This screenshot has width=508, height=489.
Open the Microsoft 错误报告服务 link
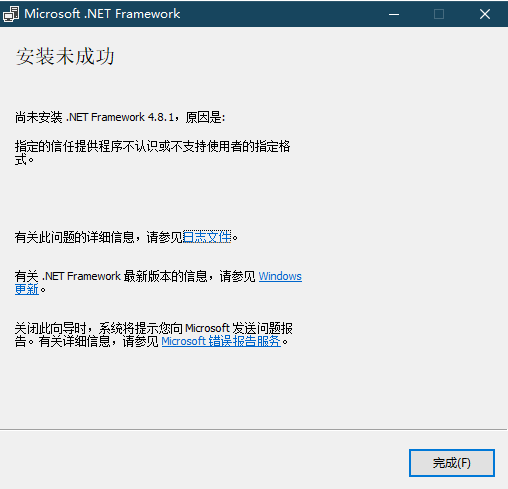point(221,341)
